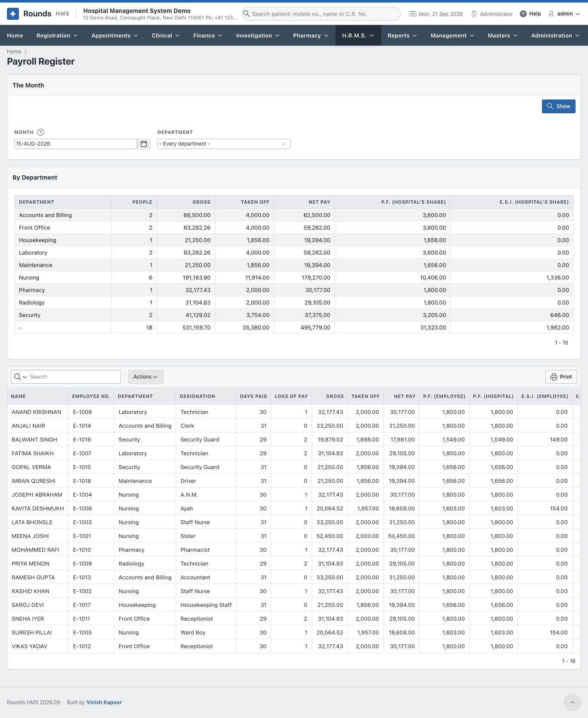This screenshot has width=588, height=718.
Task: Click employee name MEENA JOSHI
Action: point(30,536)
